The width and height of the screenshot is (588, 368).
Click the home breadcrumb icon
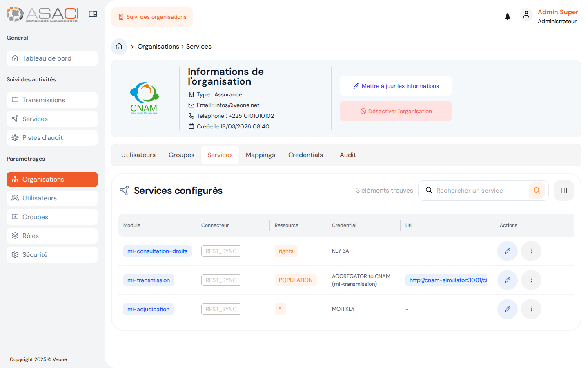tap(119, 46)
